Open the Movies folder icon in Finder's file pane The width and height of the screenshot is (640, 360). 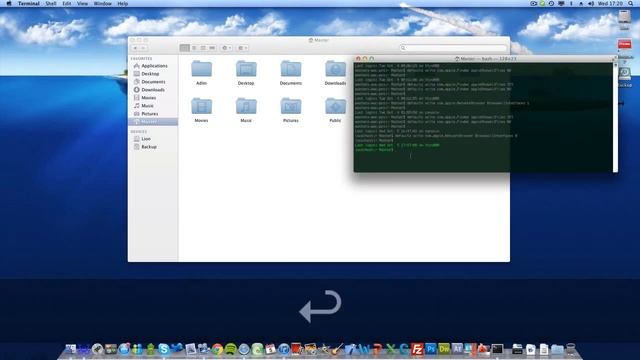click(x=202, y=107)
